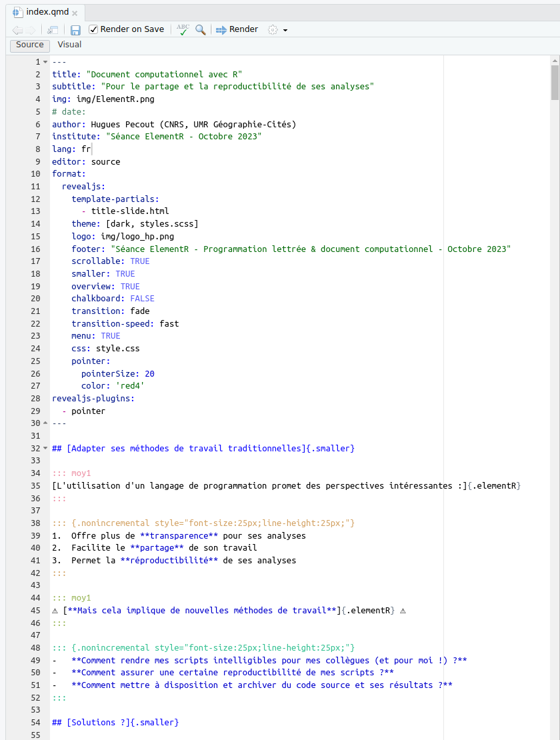This screenshot has width=560, height=740.
Task: Run the ABC spell check
Action: tap(183, 29)
